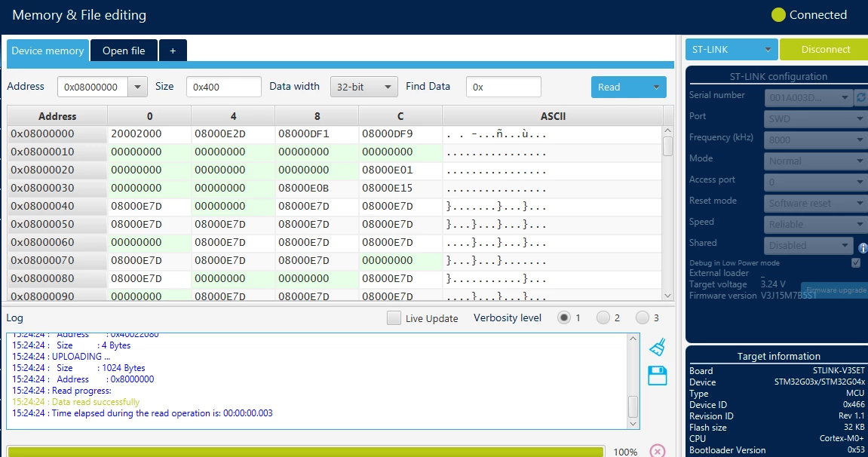The width and height of the screenshot is (868, 457).
Task: Select cell 08000DF1 in the first row
Action: 317,134
